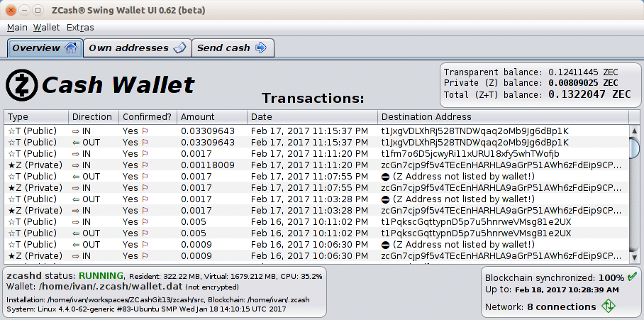Click the scrollbar down arrow of transactions table
644x320 pixels.
[634, 257]
